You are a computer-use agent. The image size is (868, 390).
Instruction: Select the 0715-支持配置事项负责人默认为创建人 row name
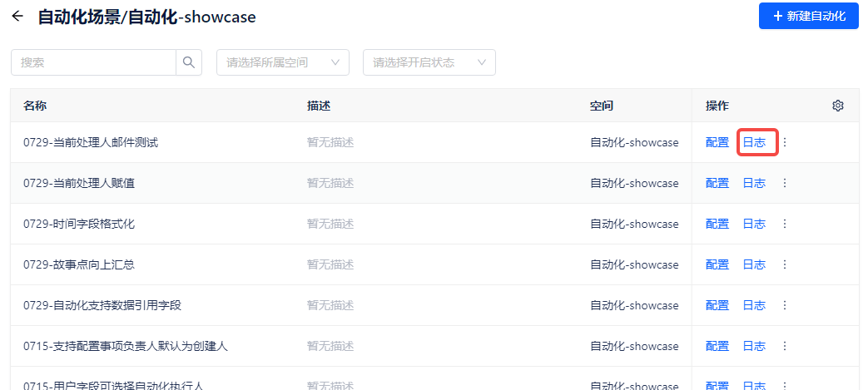(x=126, y=346)
